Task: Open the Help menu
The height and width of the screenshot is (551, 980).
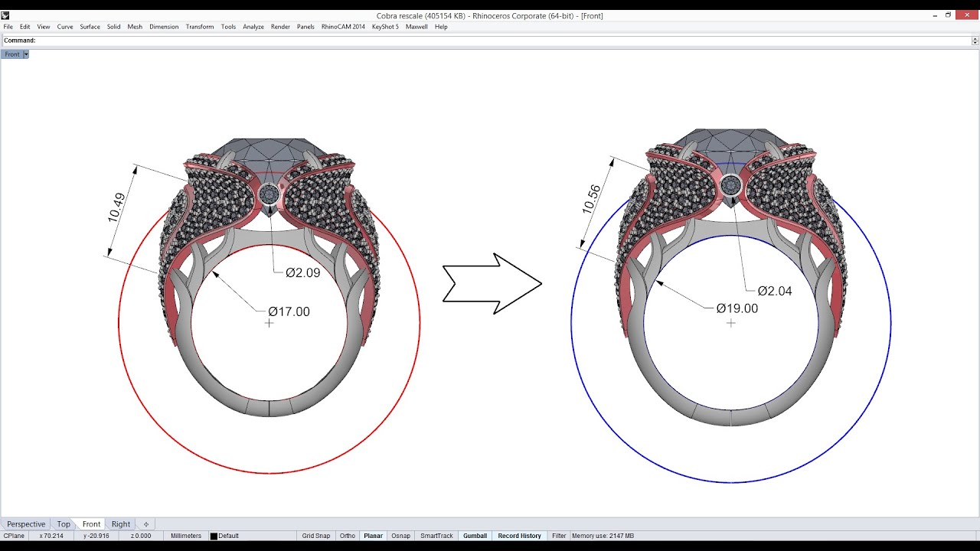Action: [x=441, y=27]
